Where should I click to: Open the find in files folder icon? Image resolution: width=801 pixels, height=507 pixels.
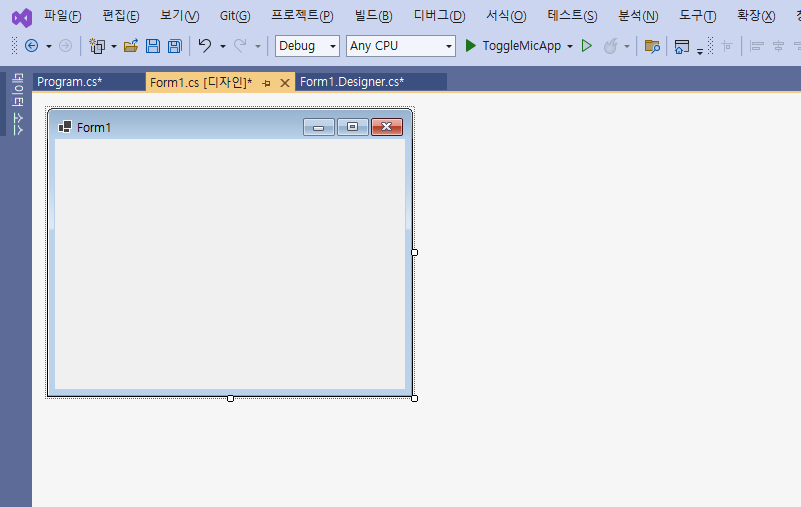[x=652, y=47]
